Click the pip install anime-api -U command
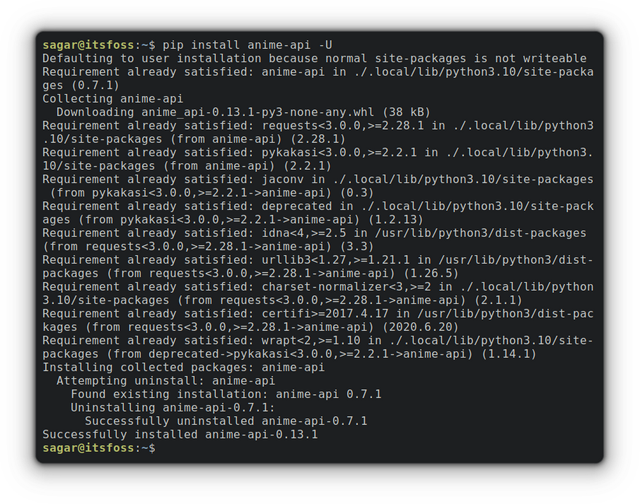The height and width of the screenshot is (504, 640). [247, 45]
